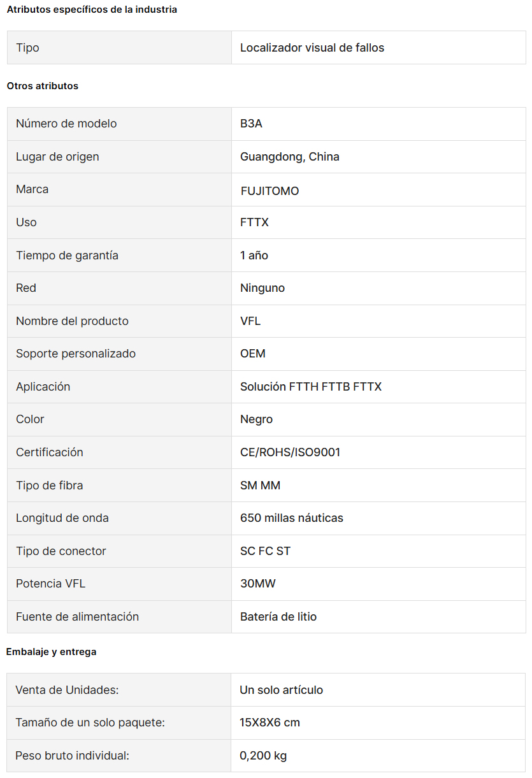Click the '15X8X6 cm' package size value
The image size is (532, 778).
[x=270, y=723]
